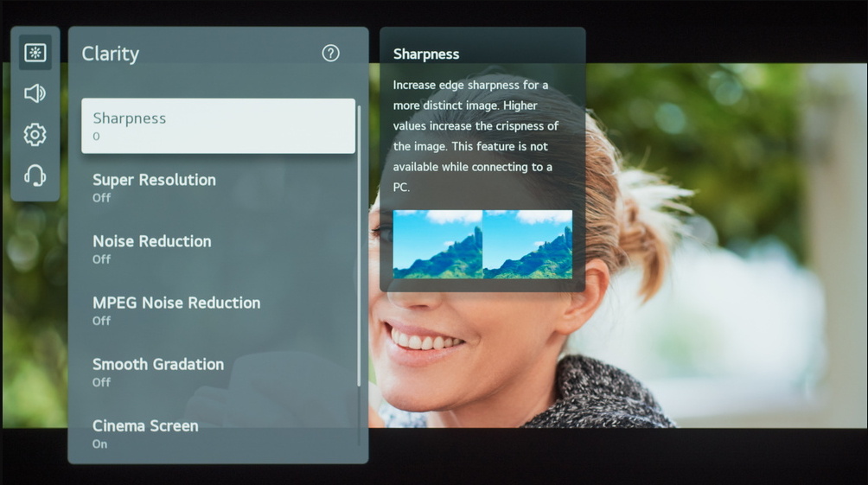Click the Off value under Super Resolution

[101, 198]
